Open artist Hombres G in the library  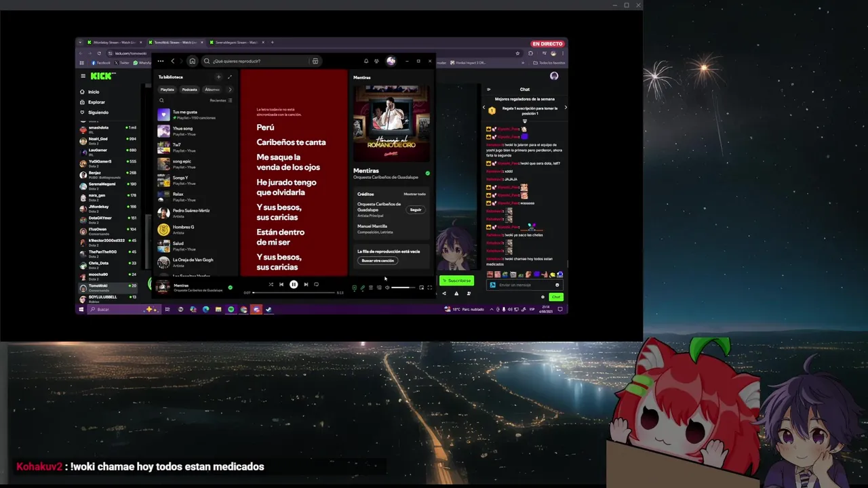[195, 229]
